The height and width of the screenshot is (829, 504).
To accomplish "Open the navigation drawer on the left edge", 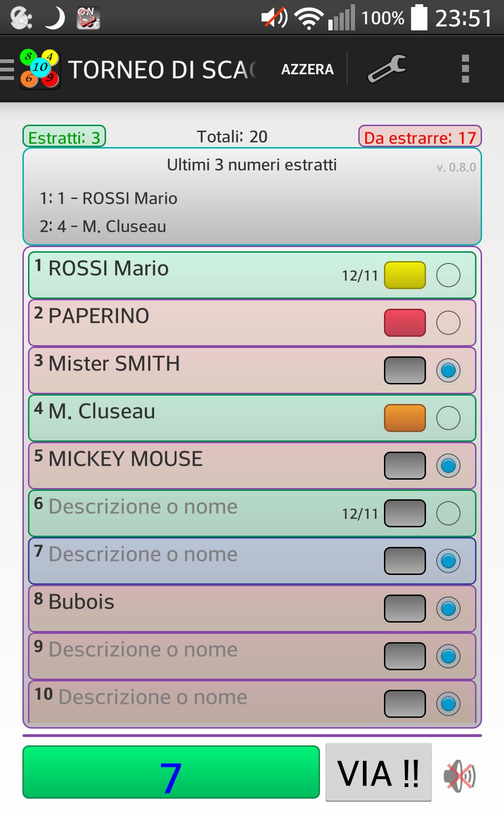I will coord(6,69).
